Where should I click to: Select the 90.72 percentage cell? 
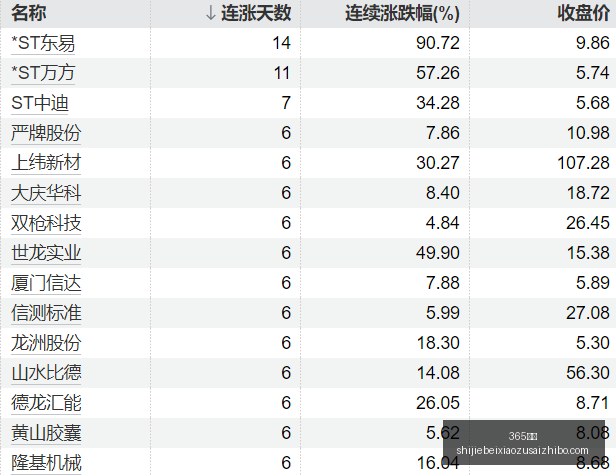438,43
